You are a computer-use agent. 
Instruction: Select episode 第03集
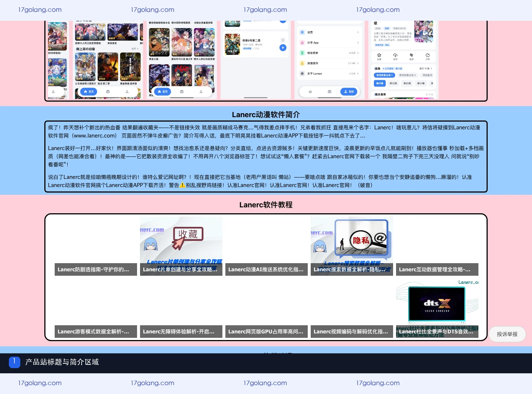tap(407, 84)
